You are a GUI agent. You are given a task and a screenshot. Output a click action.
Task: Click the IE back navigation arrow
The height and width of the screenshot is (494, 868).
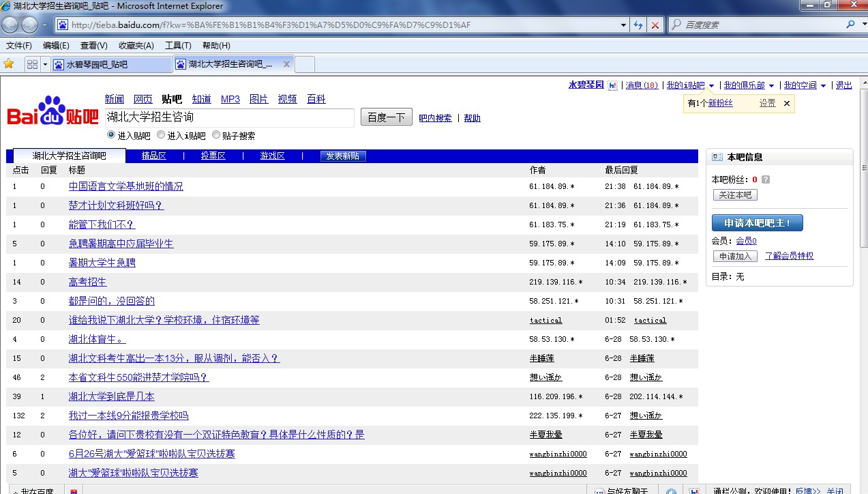[10, 25]
